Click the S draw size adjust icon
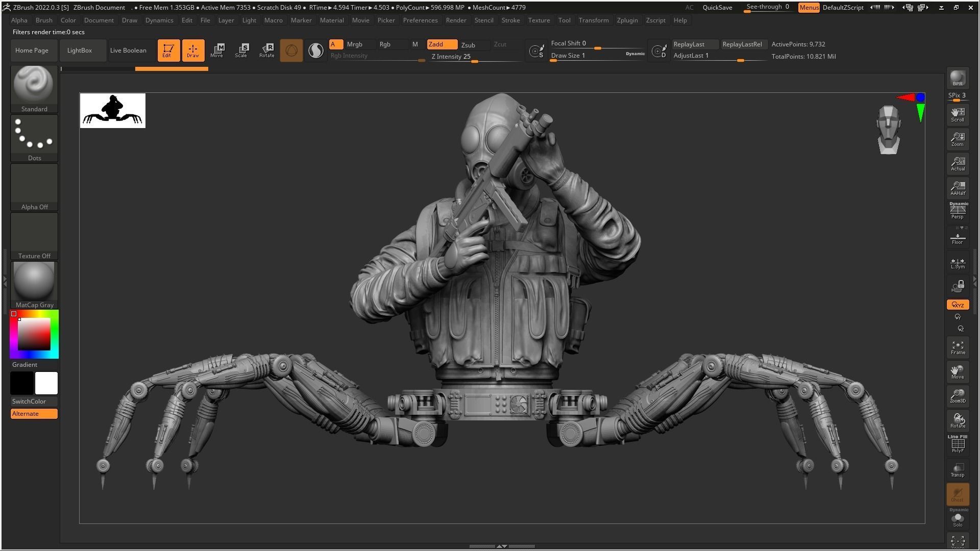Image resolution: width=980 pixels, height=551 pixels. pos(536,51)
